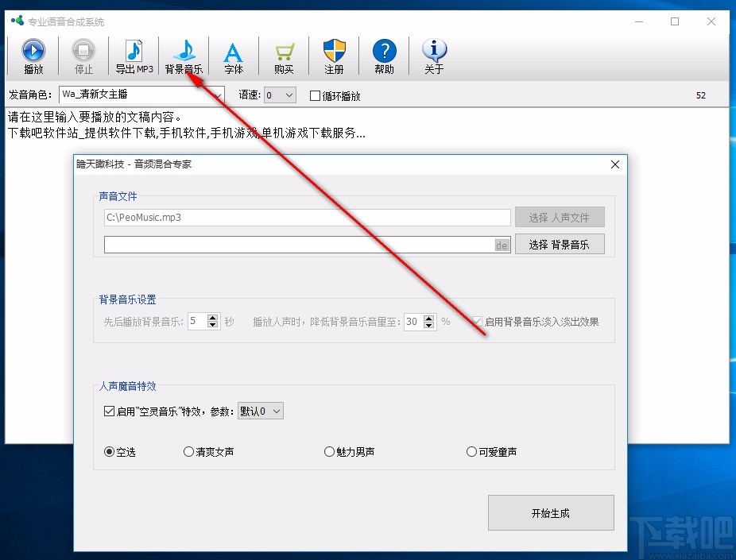Decrease 先后播放背景音乐 seconds spinner

[213, 325]
